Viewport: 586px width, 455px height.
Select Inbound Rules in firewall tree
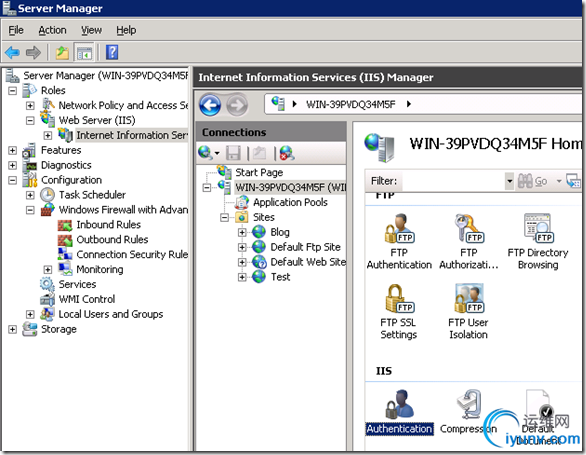[x=108, y=225]
